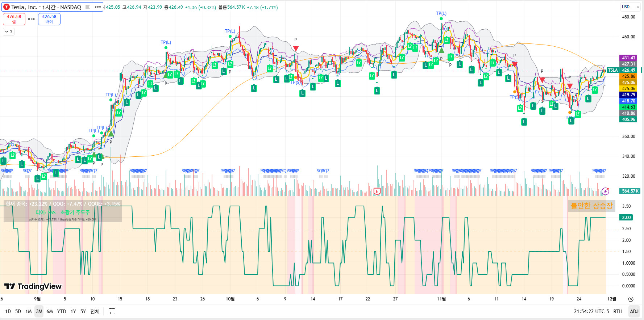The image size is (644, 320).
Task: Click the red earnings E marker
Action: point(377,191)
